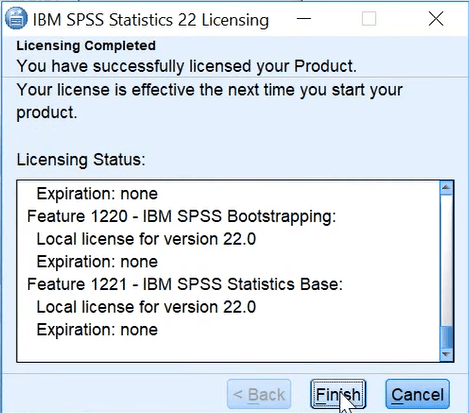The height and width of the screenshot is (413, 469).
Task: Click 'Local license for version 22.0' under Bootstrapping
Action: tap(146, 239)
